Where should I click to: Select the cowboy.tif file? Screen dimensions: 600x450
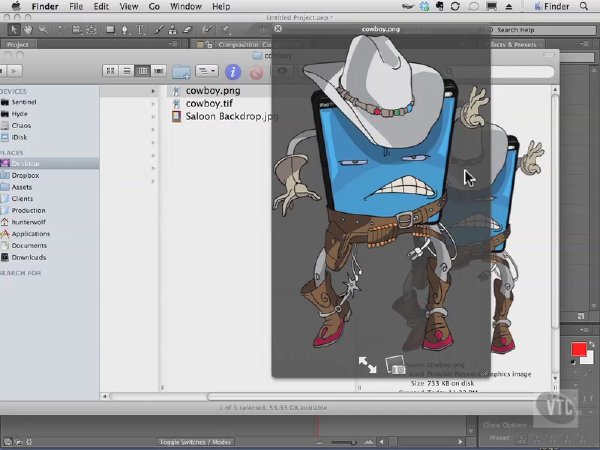[x=209, y=104]
